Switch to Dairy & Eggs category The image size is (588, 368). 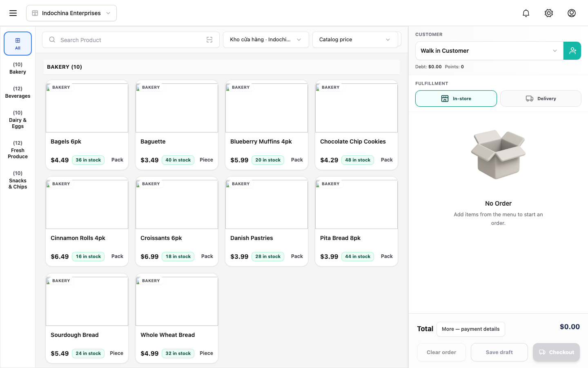pos(18,119)
